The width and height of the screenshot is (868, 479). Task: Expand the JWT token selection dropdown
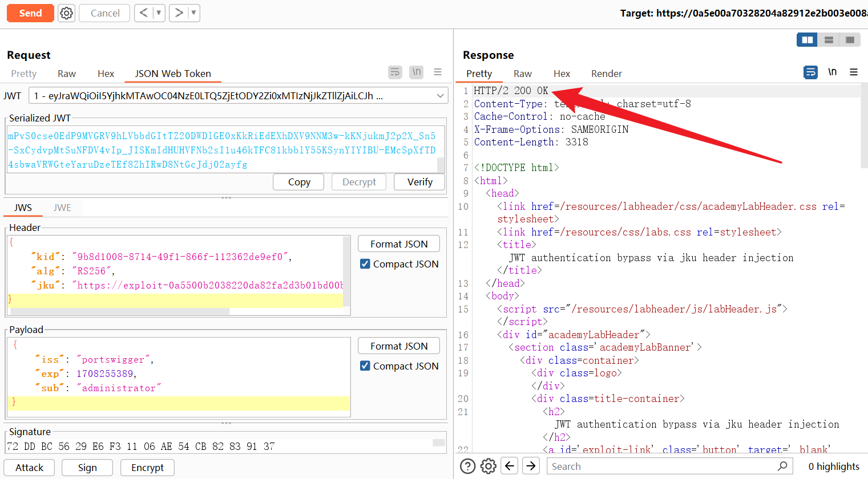tap(440, 96)
